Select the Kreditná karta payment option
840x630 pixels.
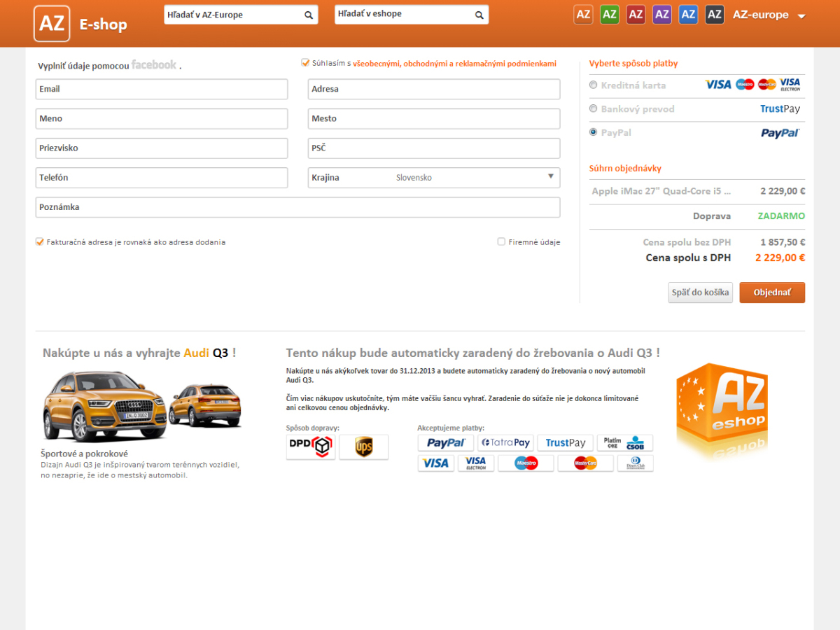tap(594, 85)
